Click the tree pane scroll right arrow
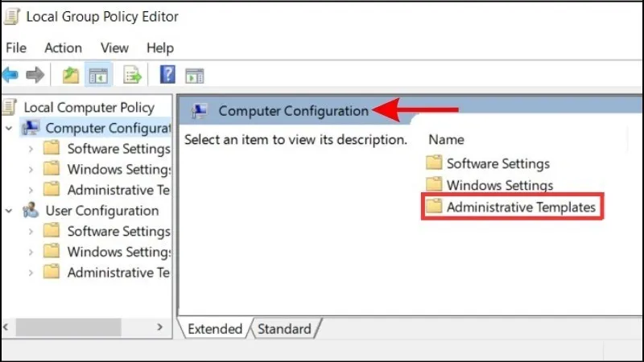This screenshot has width=644, height=362. coord(160,327)
